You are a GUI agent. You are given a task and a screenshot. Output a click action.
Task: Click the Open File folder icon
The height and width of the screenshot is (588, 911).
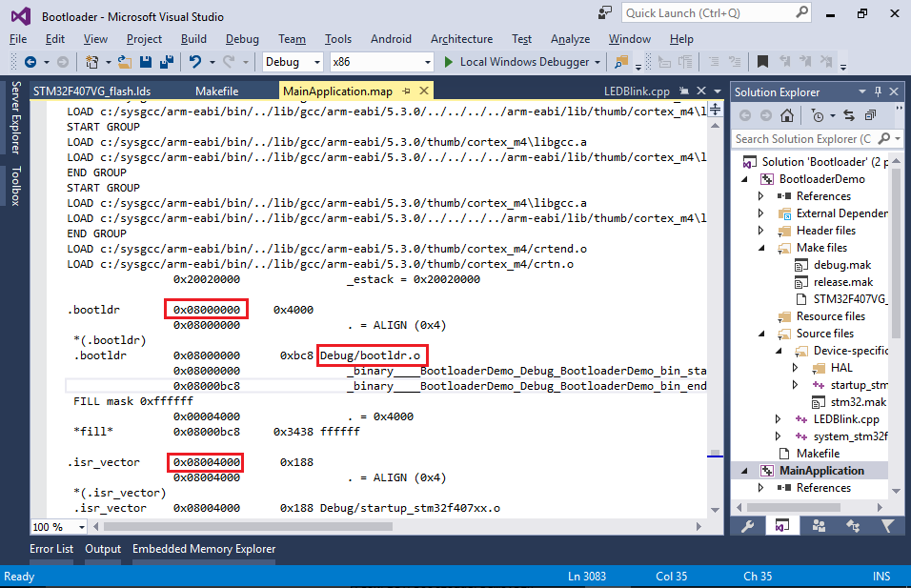tap(124, 62)
